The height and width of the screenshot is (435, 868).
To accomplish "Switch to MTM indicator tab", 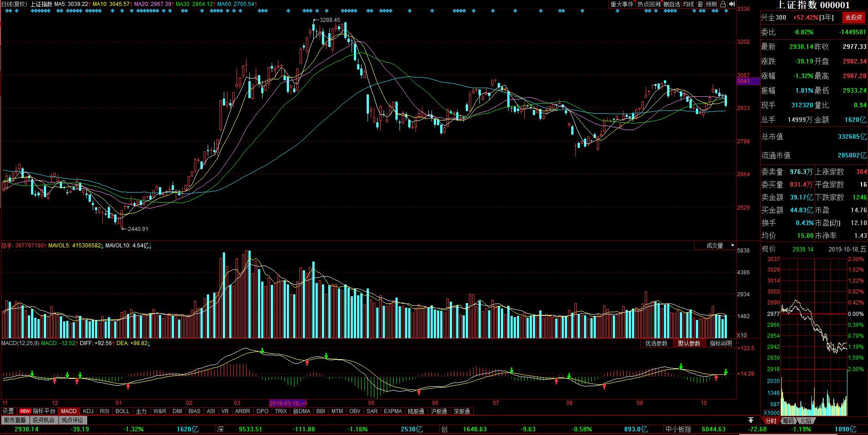I will 337,411.
